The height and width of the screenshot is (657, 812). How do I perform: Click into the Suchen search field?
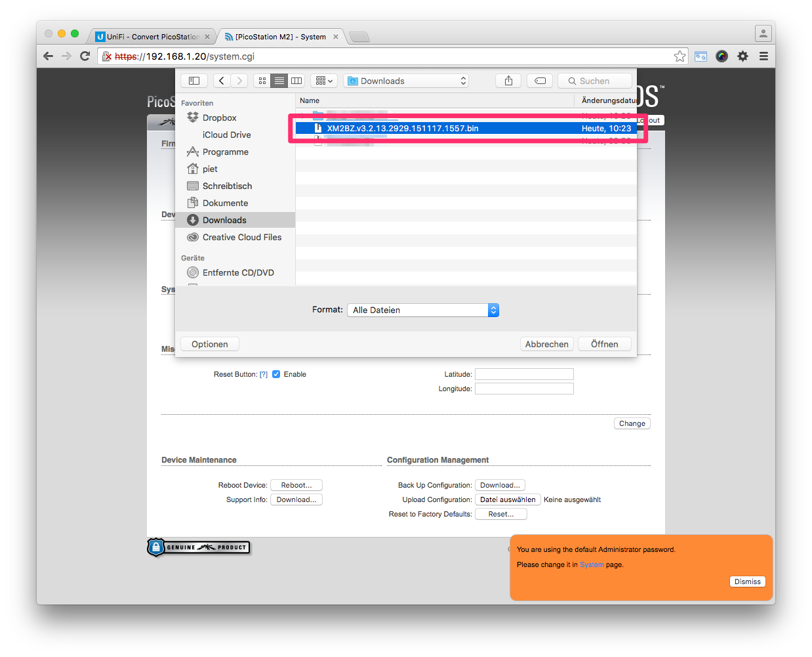pyautogui.click(x=595, y=81)
